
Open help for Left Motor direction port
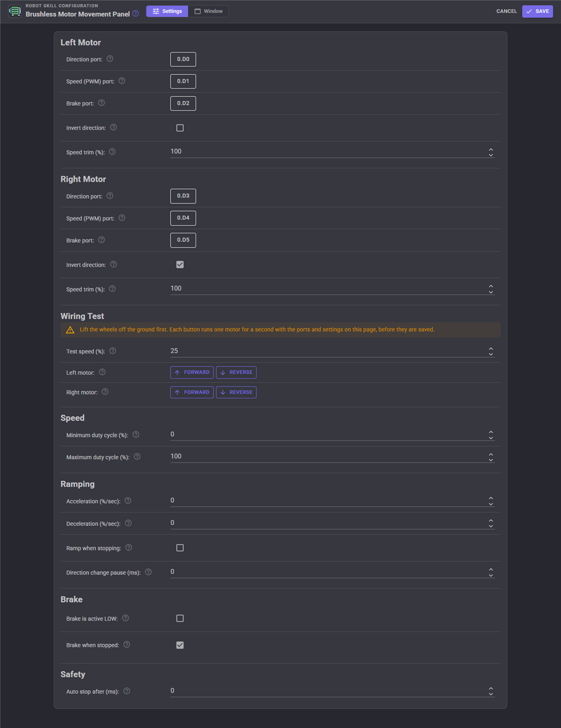(x=110, y=59)
